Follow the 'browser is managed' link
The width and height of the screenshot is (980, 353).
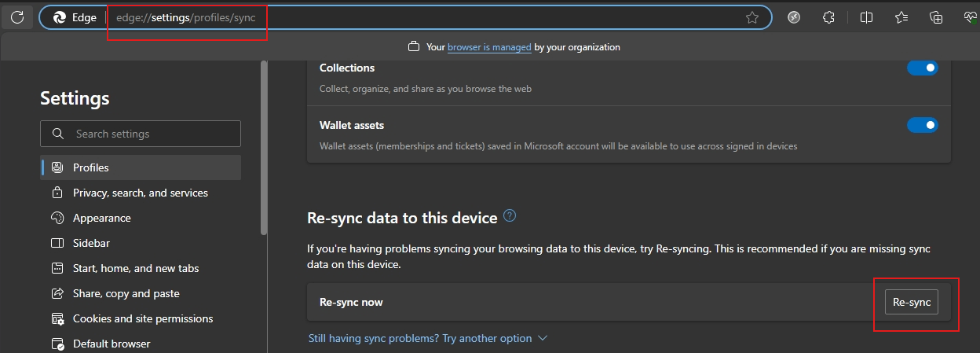tap(489, 47)
